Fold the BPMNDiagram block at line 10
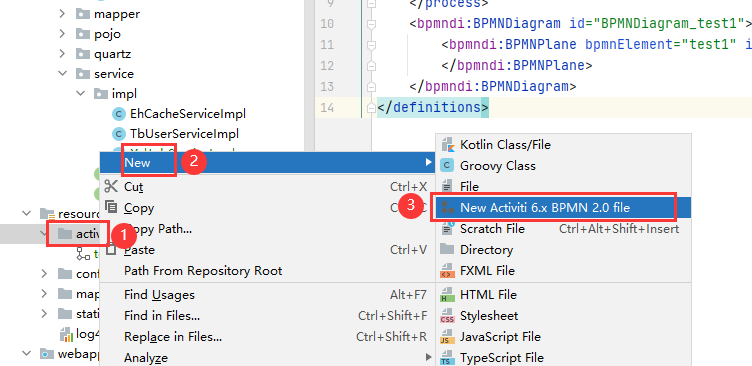 pos(372,24)
